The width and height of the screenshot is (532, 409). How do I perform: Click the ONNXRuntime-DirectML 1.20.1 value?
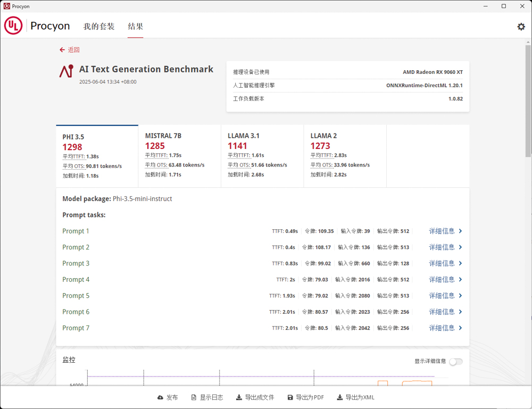click(425, 86)
